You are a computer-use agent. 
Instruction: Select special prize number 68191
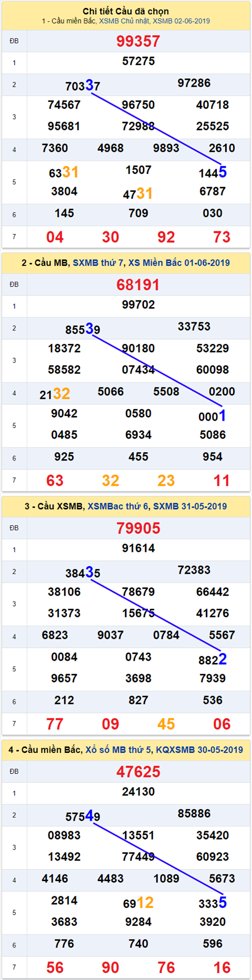pyautogui.click(x=138, y=284)
